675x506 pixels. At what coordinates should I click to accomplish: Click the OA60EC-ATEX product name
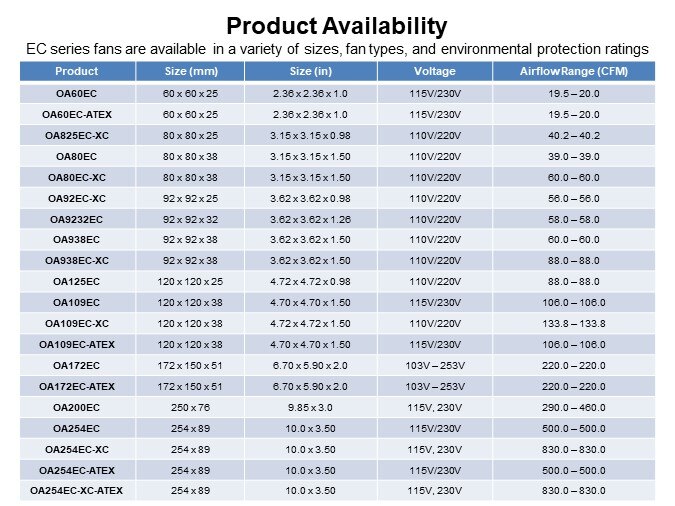point(76,114)
